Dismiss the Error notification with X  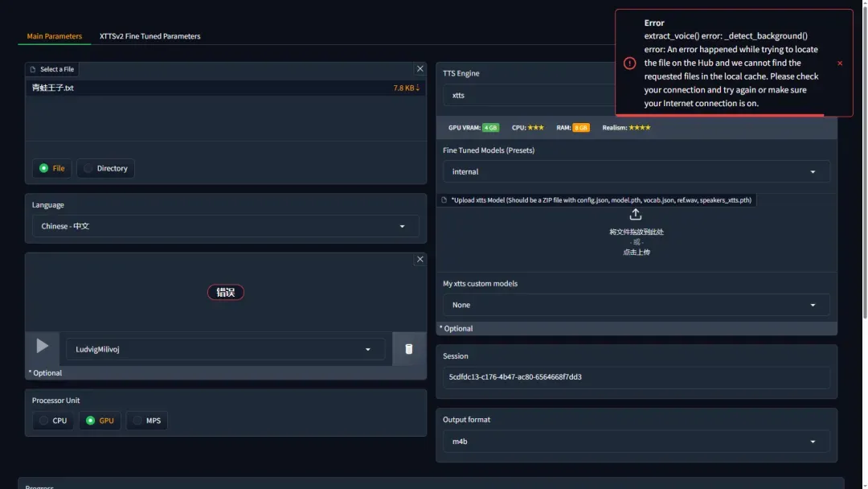coord(840,63)
